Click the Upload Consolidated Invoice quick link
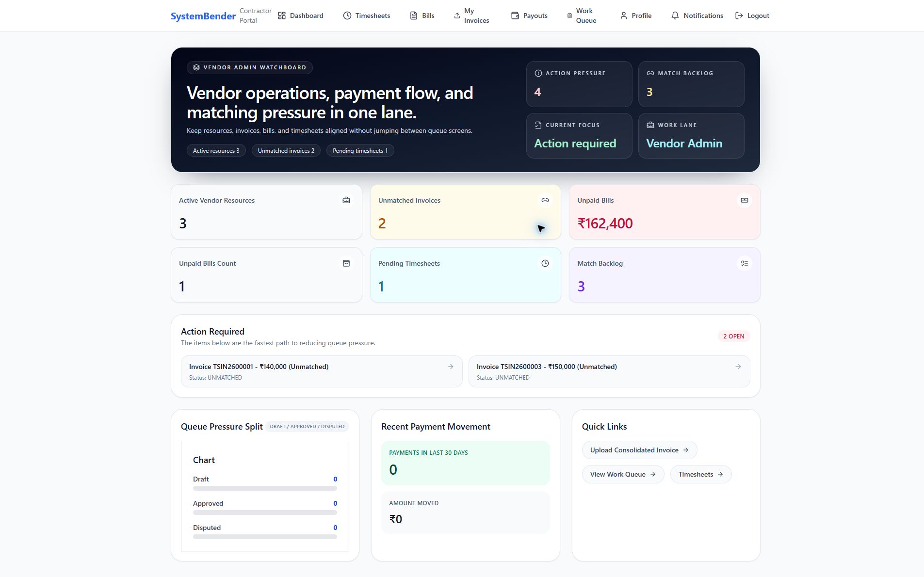This screenshot has width=924, height=577. (x=639, y=450)
